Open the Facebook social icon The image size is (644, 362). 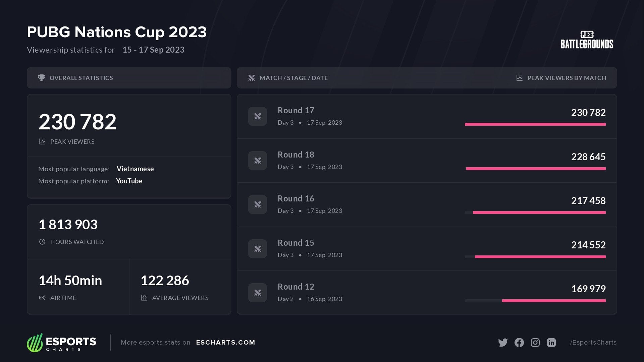coord(519,343)
